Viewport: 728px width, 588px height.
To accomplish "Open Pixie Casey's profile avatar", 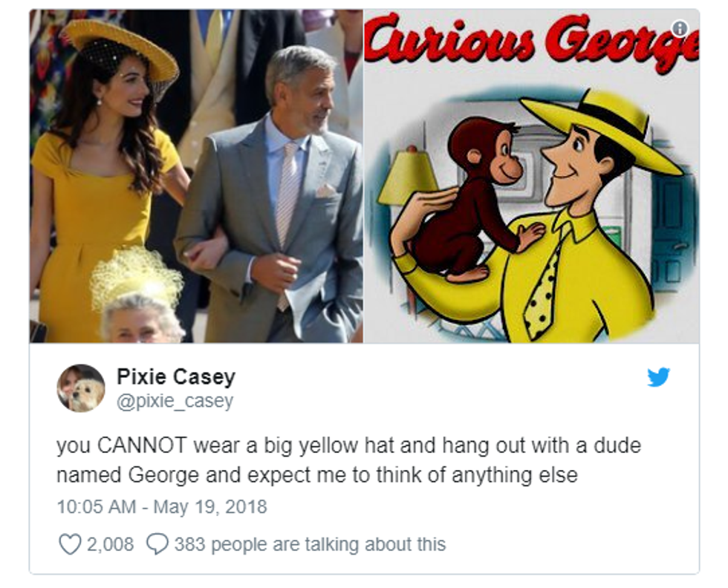I will pyautogui.click(x=81, y=388).
